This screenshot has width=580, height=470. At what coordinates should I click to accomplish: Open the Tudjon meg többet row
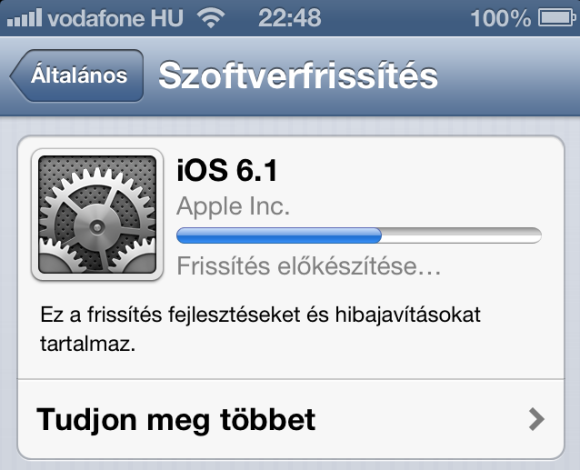[291, 419]
